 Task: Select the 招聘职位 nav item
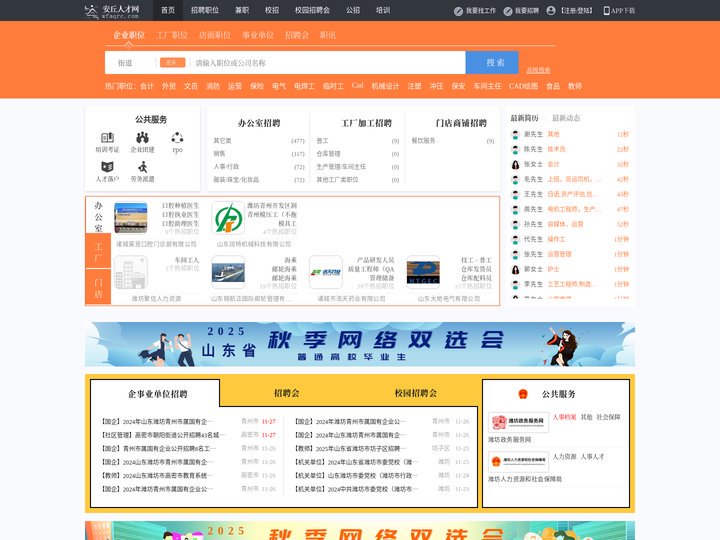coord(205,10)
